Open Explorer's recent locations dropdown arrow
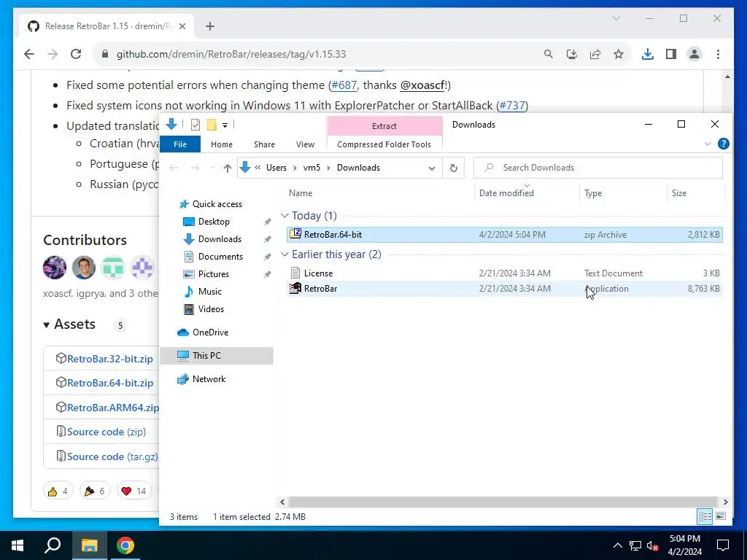The image size is (747, 560). 212,168
